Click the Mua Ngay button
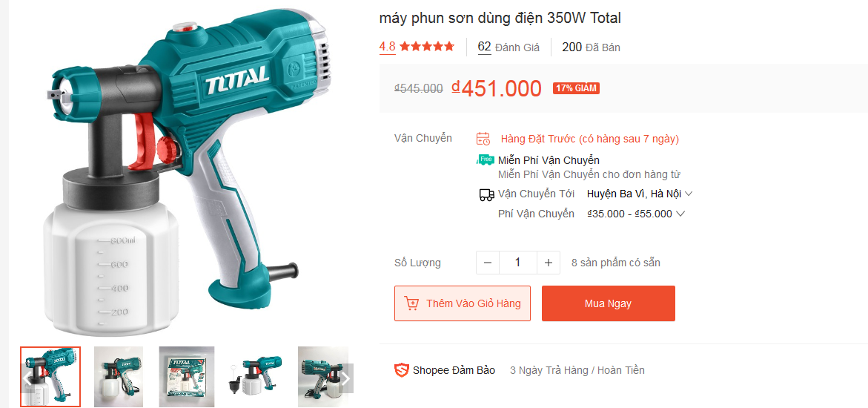This screenshot has width=868, height=408. pyautogui.click(x=609, y=303)
